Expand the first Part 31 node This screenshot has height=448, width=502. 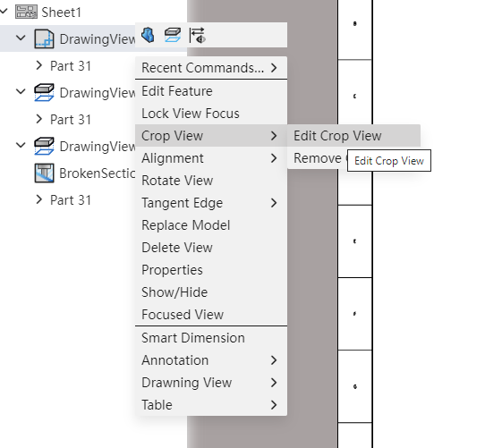click(x=38, y=65)
